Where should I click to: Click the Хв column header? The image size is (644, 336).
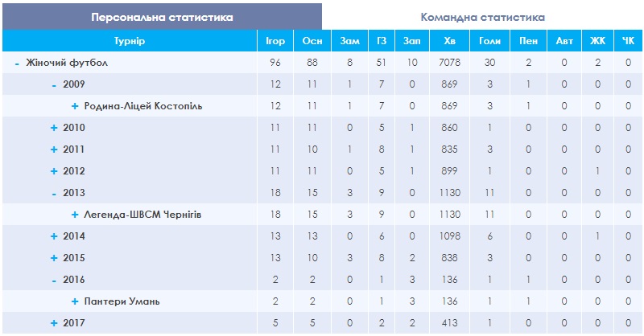[450, 41]
